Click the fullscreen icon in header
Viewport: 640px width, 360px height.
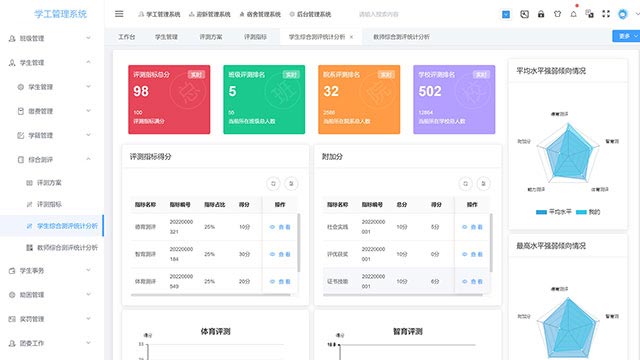(606, 14)
